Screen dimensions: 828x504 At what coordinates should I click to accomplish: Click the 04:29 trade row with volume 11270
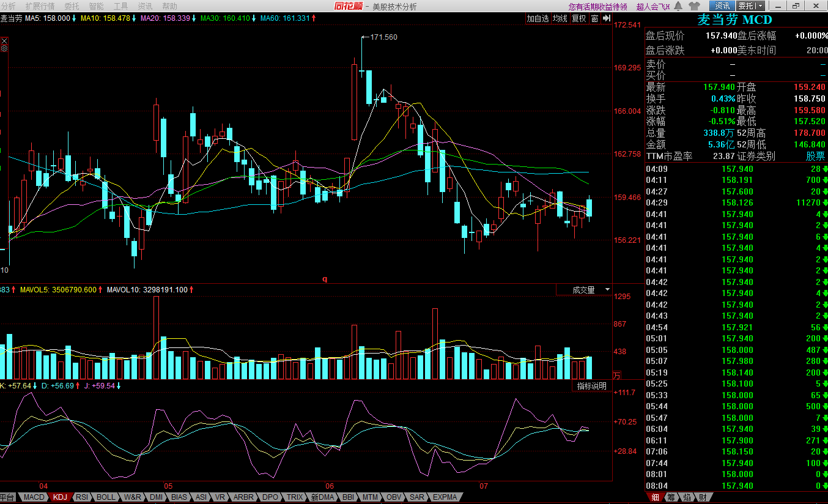pyautogui.click(x=736, y=202)
